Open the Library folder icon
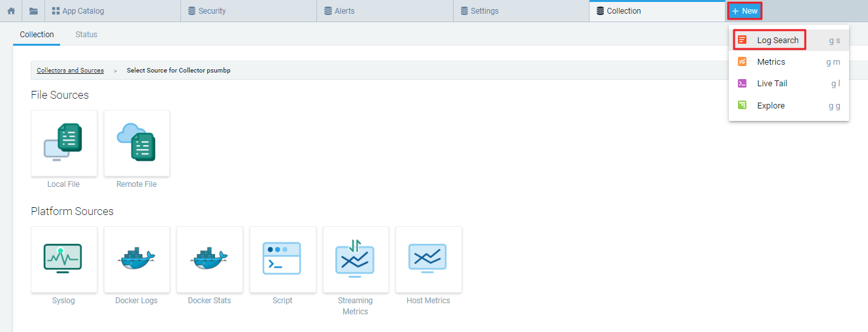This screenshot has width=868, height=332. pyautogui.click(x=33, y=11)
